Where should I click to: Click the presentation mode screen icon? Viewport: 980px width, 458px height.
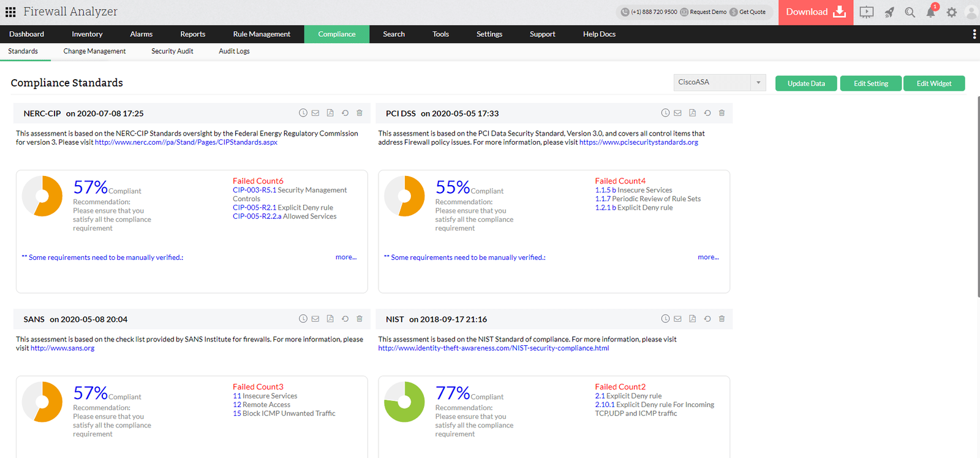[x=866, y=12]
